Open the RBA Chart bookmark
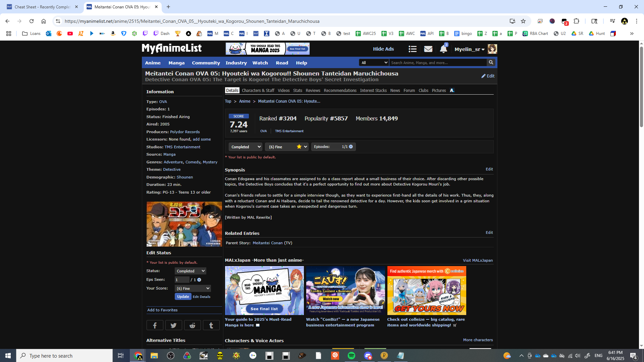Screen dimensions: 644x362 point(535,34)
